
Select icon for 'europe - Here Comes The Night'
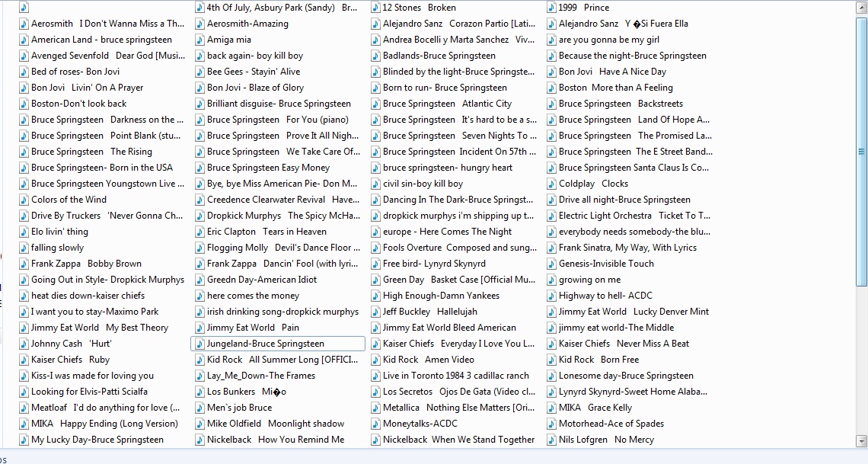[x=376, y=232]
